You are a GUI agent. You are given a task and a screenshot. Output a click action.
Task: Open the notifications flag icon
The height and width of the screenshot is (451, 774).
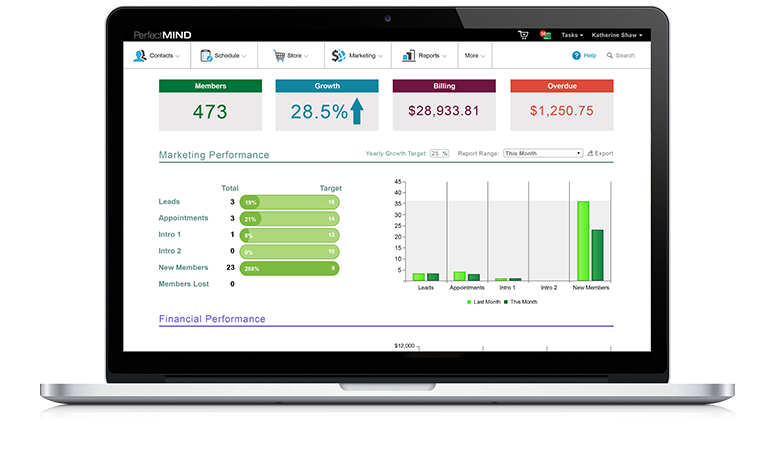click(545, 35)
